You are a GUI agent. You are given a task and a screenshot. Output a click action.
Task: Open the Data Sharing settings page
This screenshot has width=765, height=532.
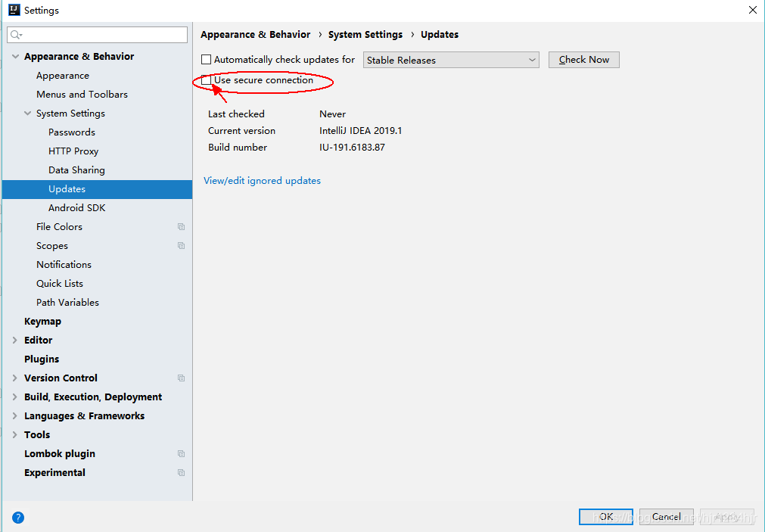point(76,170)
